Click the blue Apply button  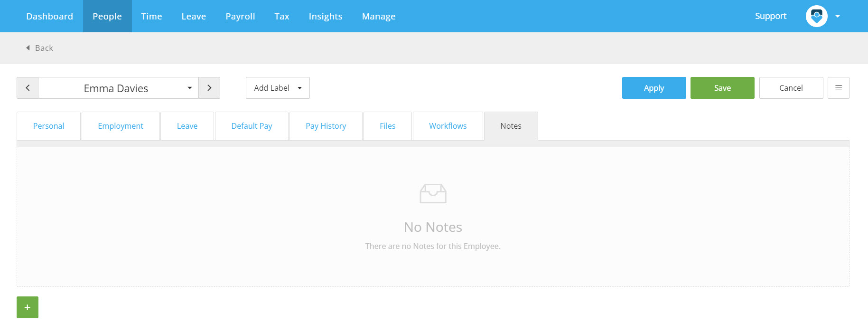[654, 88]
